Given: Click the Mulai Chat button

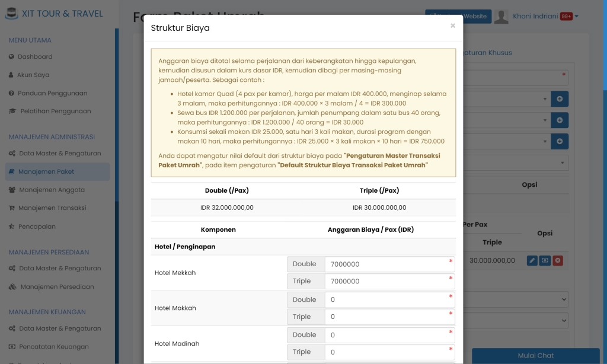Looking at the screenshot, I should (x=535, y=356).
